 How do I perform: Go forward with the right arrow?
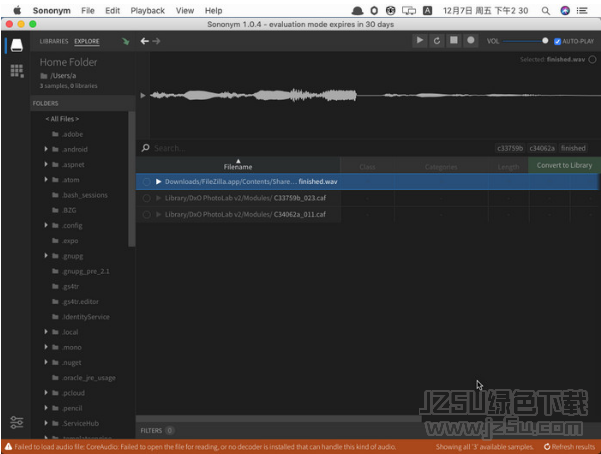pos(156,41)
